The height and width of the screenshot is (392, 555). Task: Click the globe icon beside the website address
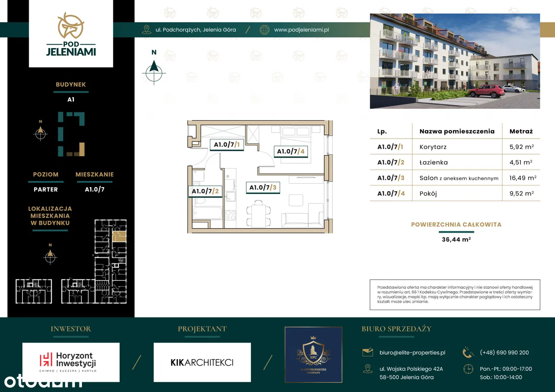[264, 30]
